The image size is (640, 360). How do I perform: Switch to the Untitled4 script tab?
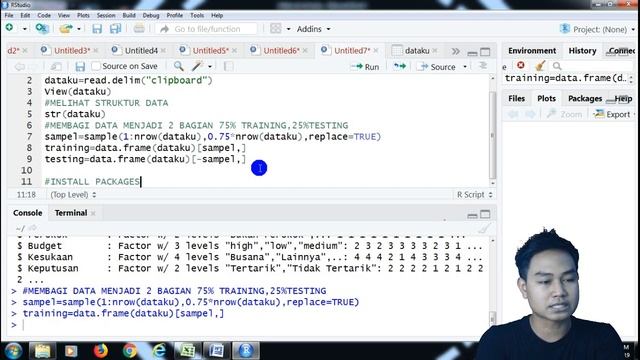click(x=141, y=51)
